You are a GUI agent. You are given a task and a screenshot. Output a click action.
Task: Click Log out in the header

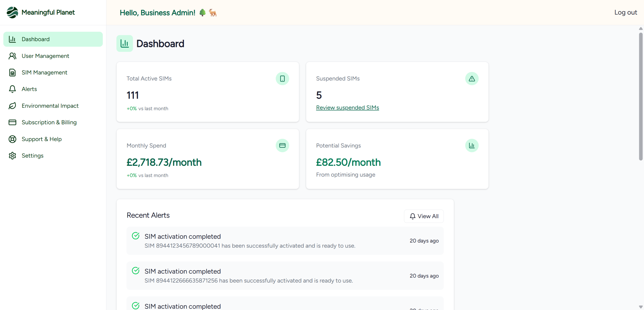click(x=625, y=12)
